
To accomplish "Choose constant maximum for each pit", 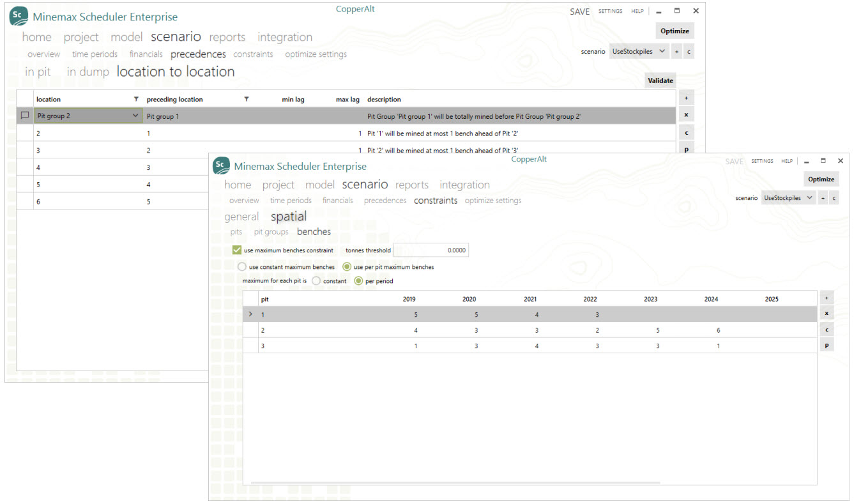I will point(316,281).
